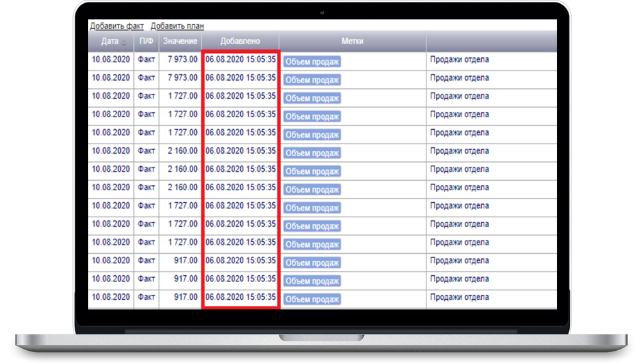Click Объем продаж tag in last visible row

click(x=312, y=299)
